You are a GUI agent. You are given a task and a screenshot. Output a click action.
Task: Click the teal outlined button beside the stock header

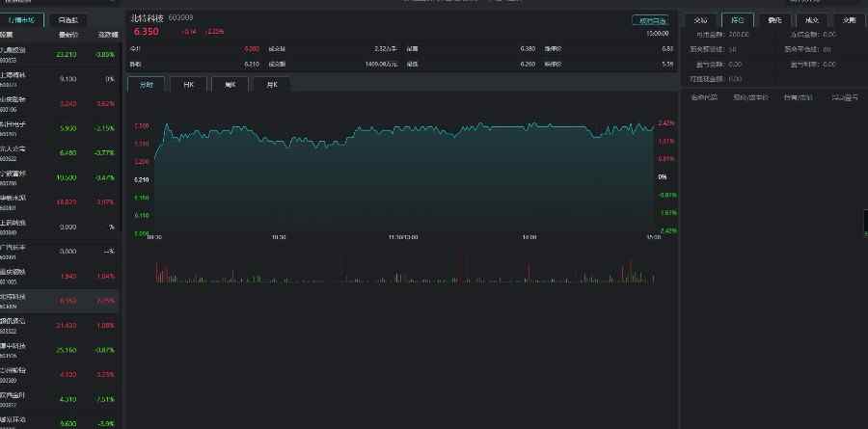click(650, 20)
